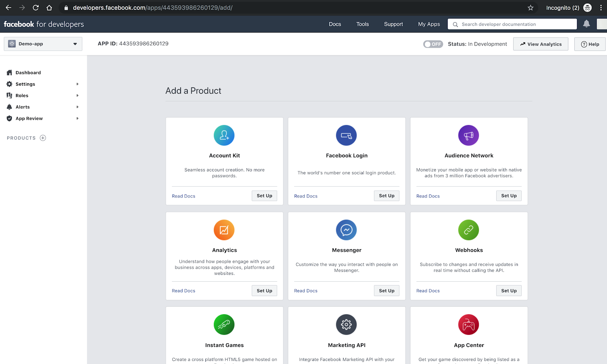
Task: Read Docs for Webhooks
Action: tap(428, 291)
